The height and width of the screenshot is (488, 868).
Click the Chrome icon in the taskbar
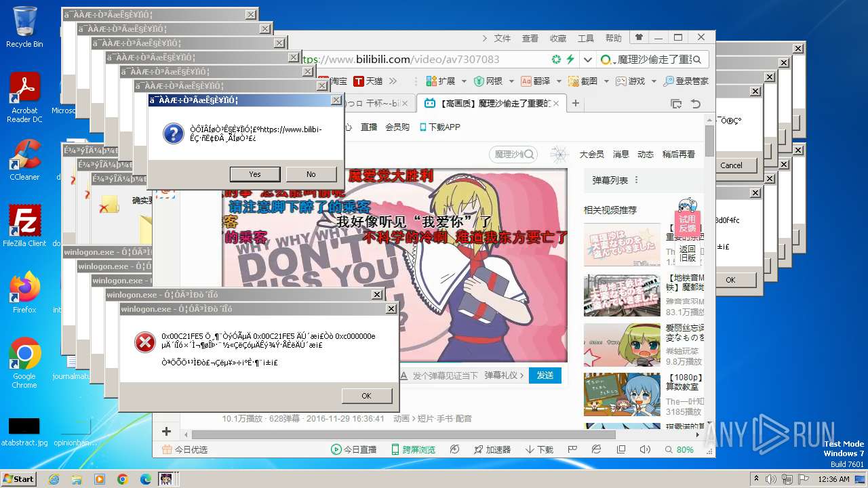(x=122, y=479)
